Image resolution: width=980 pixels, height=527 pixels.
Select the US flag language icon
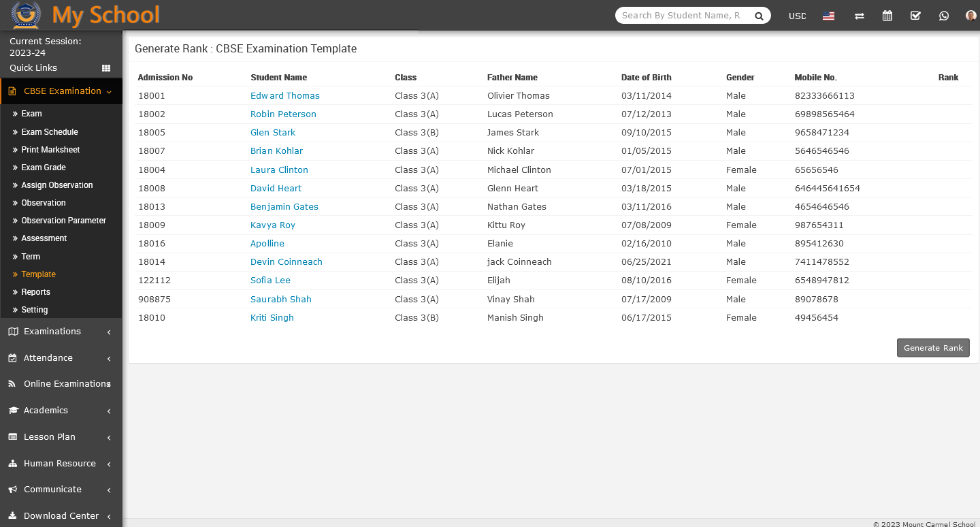point(828,16)
